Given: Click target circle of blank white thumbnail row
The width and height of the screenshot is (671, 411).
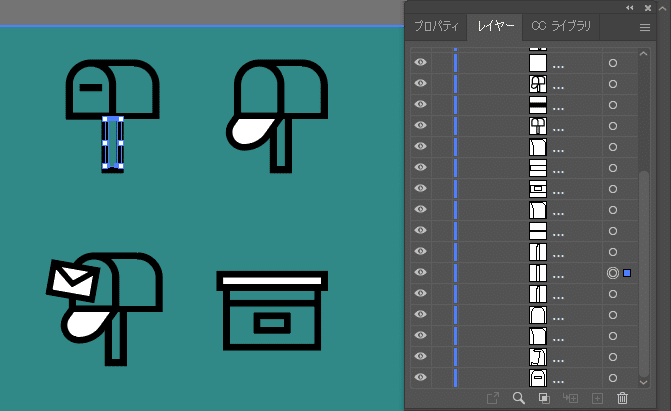Looking at the screenshot, I should (x=613, y=63).
